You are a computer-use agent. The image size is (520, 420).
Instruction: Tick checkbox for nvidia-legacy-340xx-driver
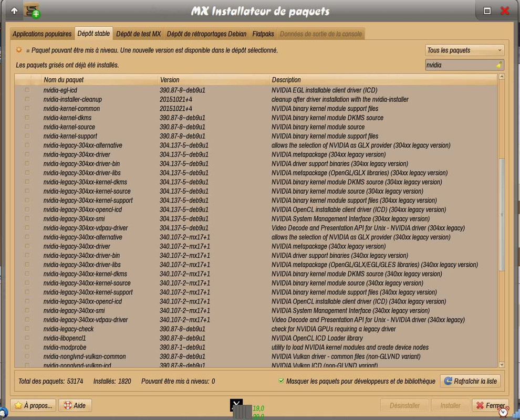coord(27,246)
